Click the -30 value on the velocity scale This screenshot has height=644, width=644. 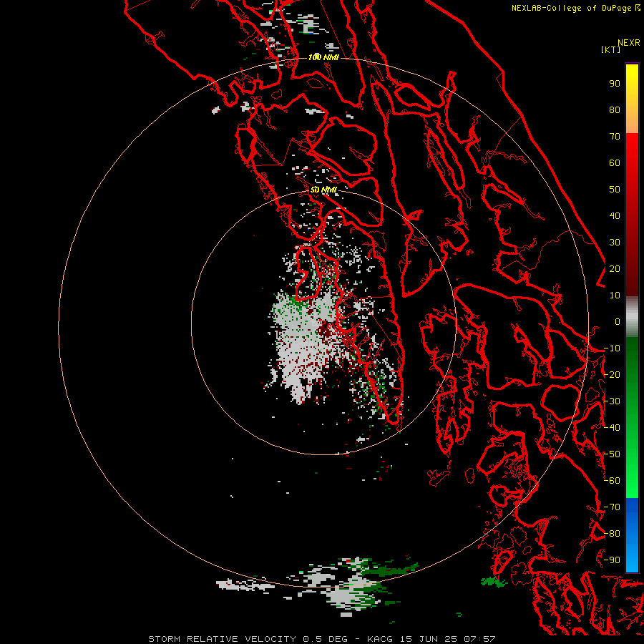pos(612,401)
